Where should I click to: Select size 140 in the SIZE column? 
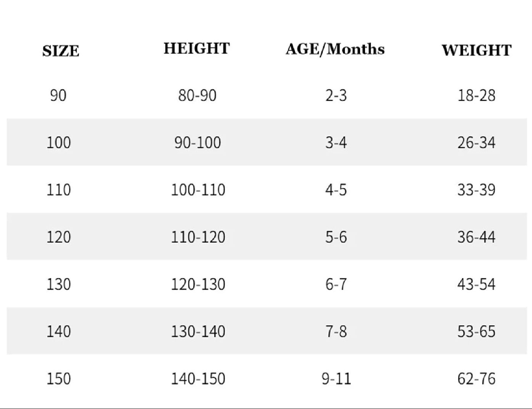[x=58, y=332]
